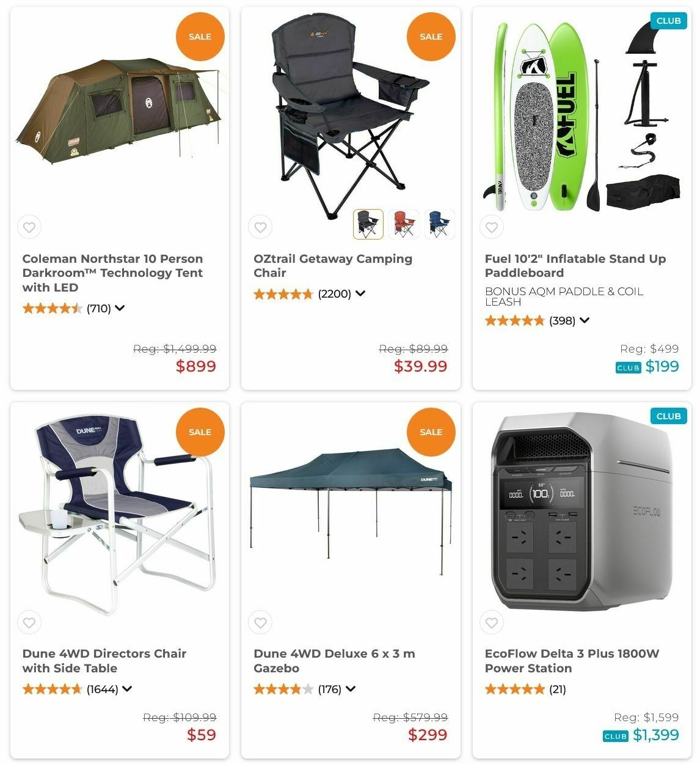Viewport: 700px width, 764px height.
Task: Select grey OZtrail chair color variant
Action: [x=368, y=224]
